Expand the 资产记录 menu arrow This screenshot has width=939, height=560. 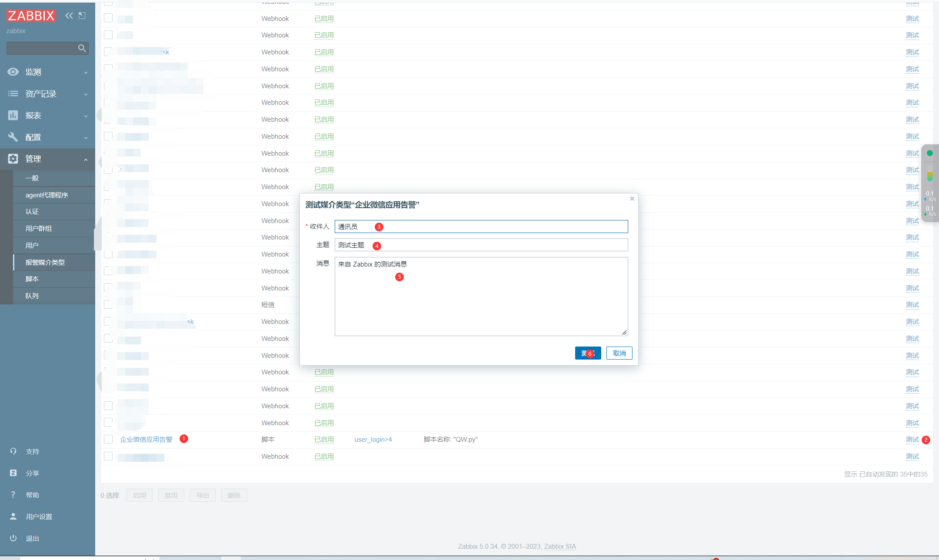pos(86,94)
